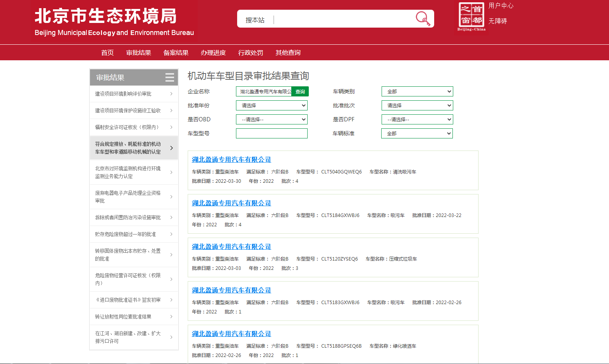Screen dimensions: 609x364
Task: Click the magnifying glass search icon
Action: [422, 18]
